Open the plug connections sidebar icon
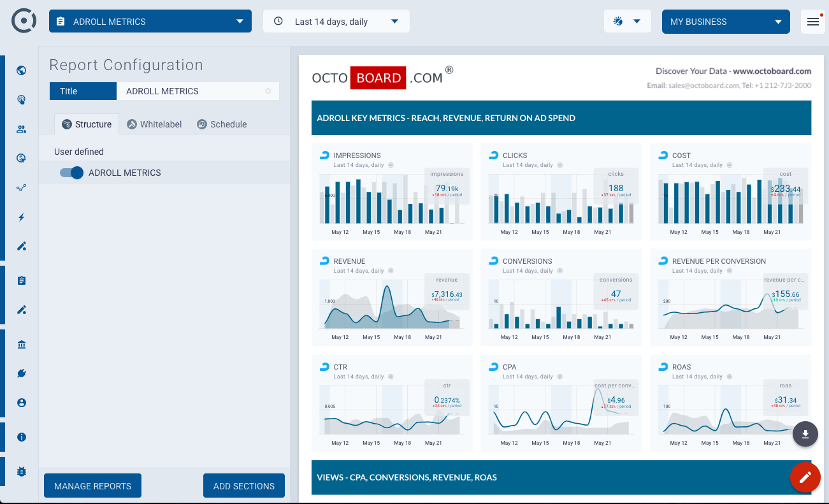Image resolution: width=829 pixels, height=504 pixels. point(22,373)
